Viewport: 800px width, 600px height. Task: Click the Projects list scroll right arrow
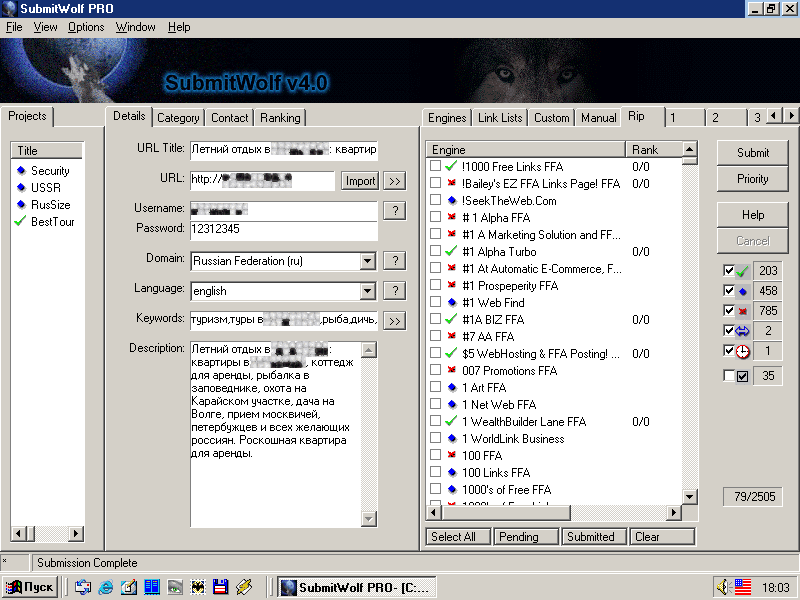click(76, 534)
